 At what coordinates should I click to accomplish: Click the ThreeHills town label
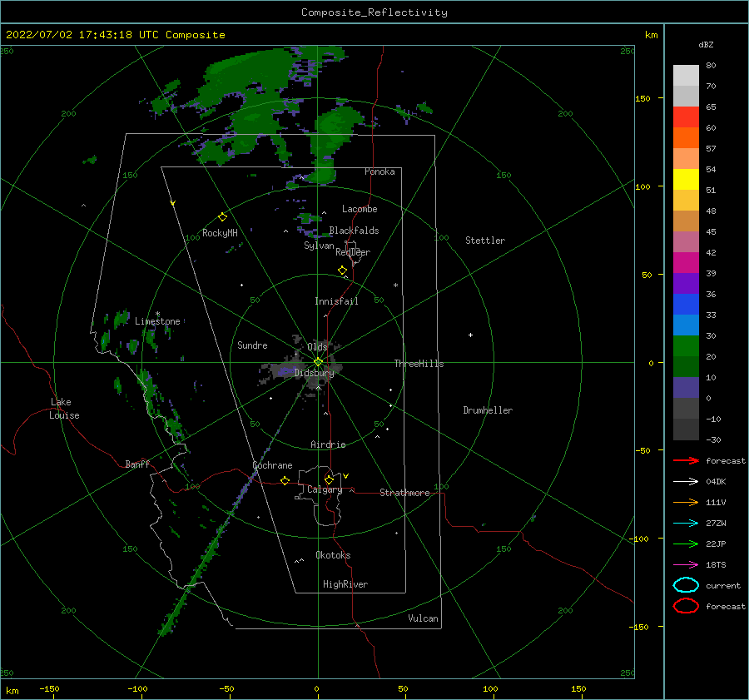tap(419, 364)
